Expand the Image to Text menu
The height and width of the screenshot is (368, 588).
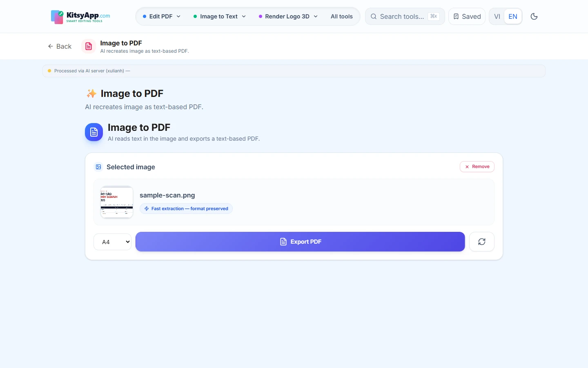coord(219,16)
